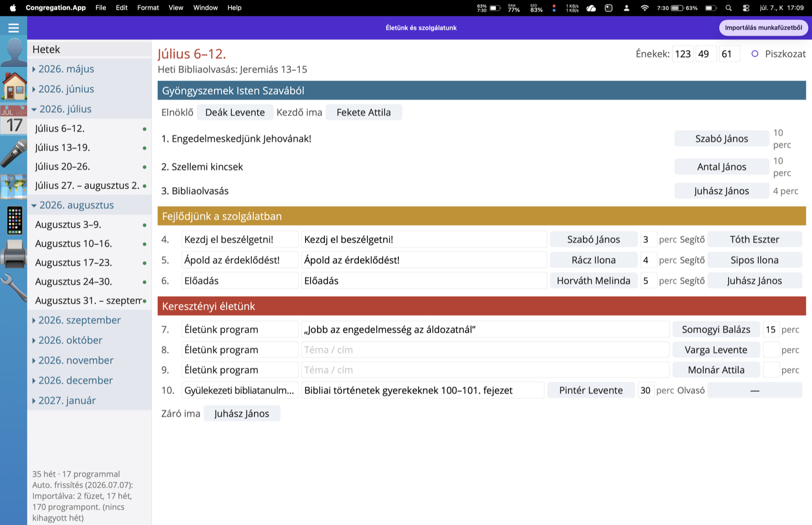Screen dimensions: 812x525
Task: Open the Olvasó dropdown showing a dash
Action: [755, 391]
